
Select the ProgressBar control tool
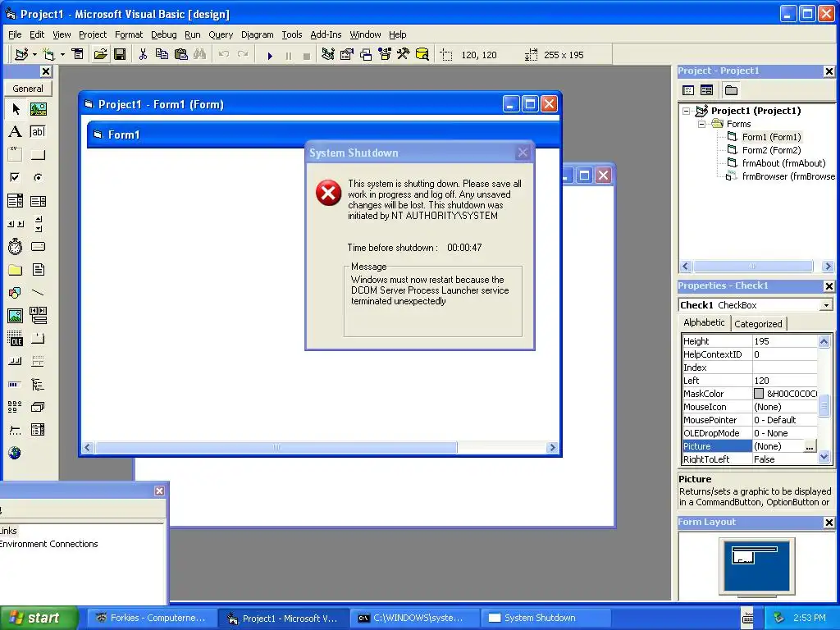[x=16, y=384]
